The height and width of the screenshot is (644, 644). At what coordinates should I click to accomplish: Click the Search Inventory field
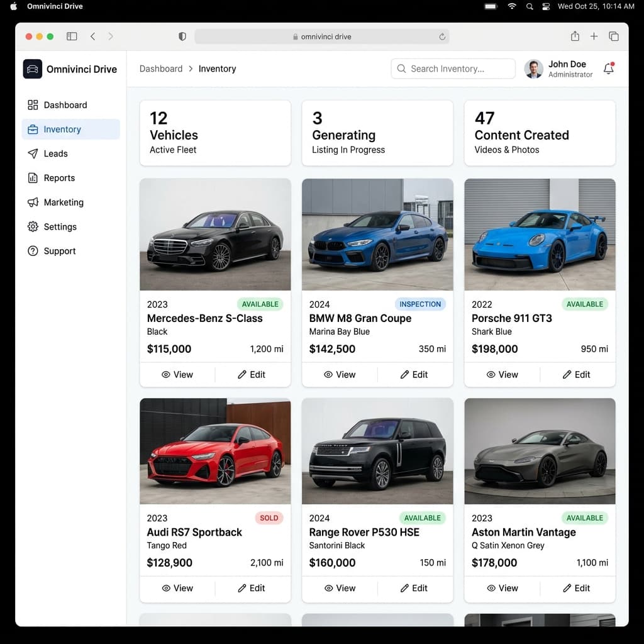click(453, 69)
